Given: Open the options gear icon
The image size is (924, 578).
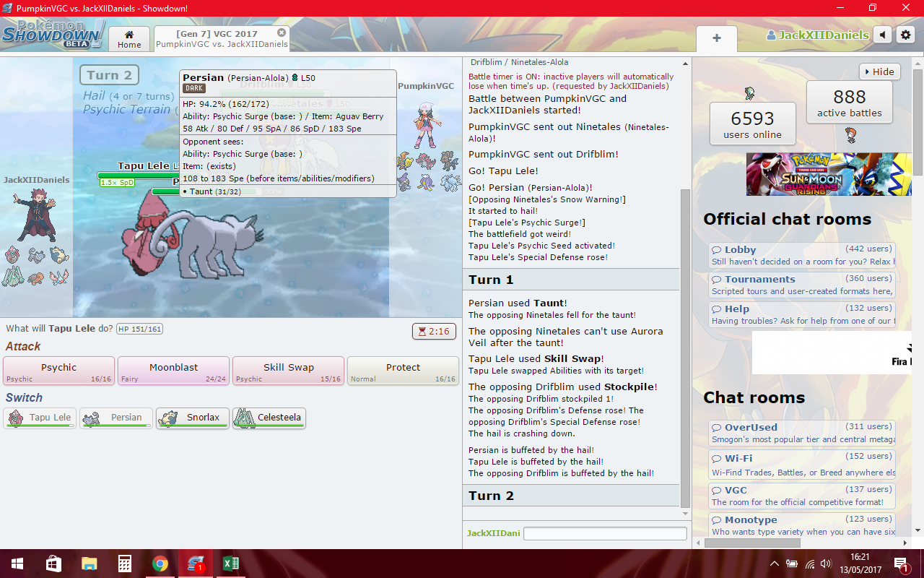Looking at the screenshot, I should click(x=905, y=35).
